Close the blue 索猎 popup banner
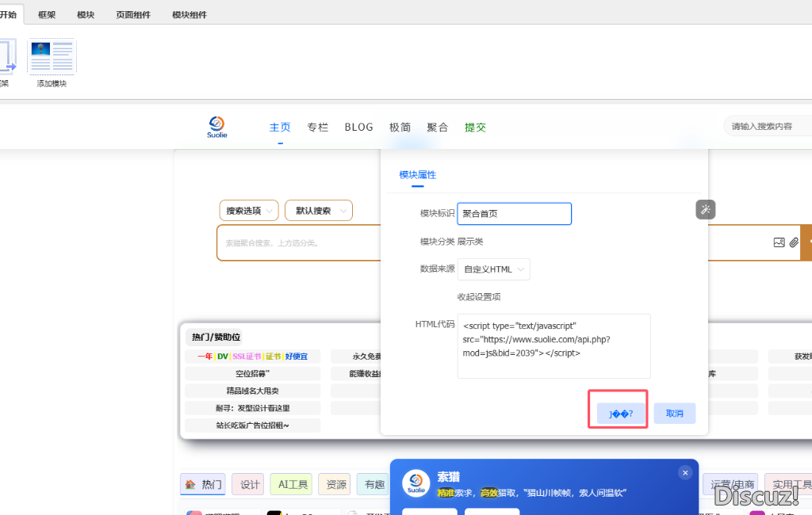This screenshot has width=812, height=515. [x=685, y=472]
